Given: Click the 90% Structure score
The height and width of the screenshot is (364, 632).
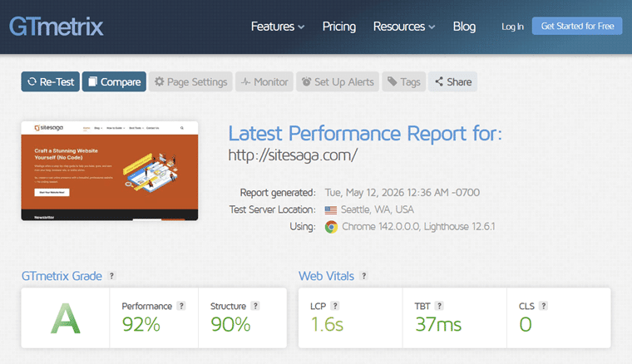Looking at the screenshot, I should pyautogui.click(x=230, y=325).
